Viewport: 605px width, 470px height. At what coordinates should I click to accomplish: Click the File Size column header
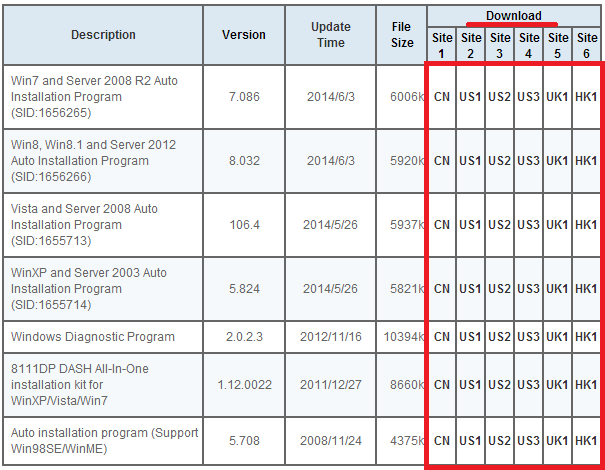point(402,35)
